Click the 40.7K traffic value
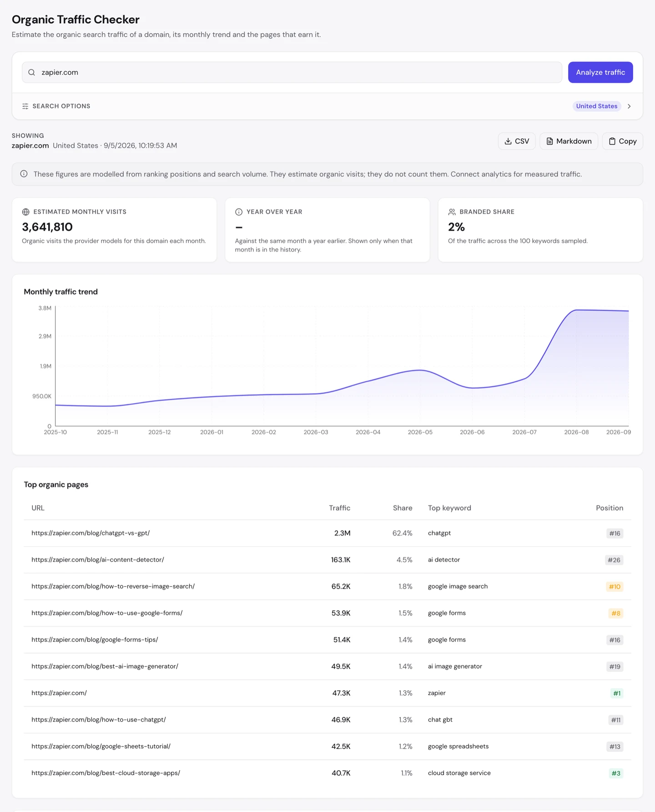Screen dimensions: 655x812 coord(341,773)
